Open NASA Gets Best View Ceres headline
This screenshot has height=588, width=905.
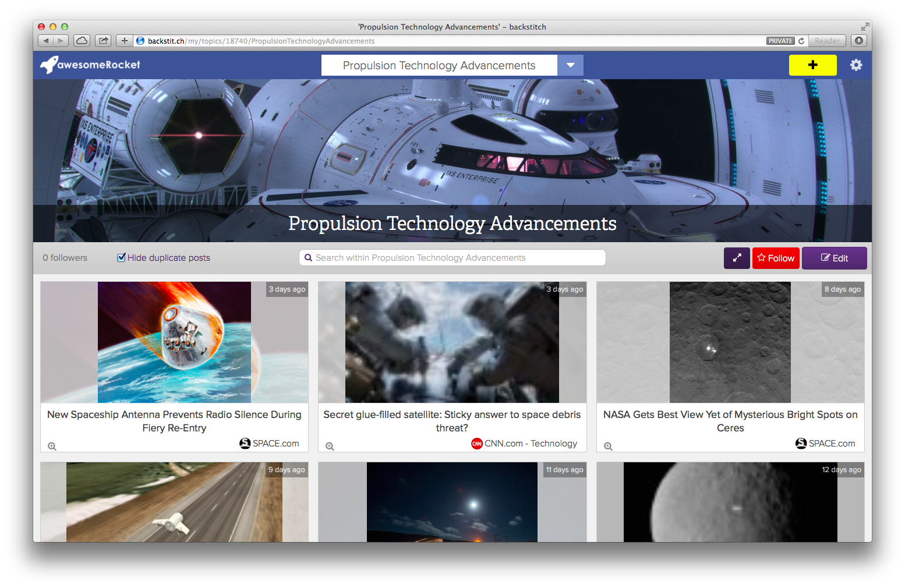click(730, 421)
